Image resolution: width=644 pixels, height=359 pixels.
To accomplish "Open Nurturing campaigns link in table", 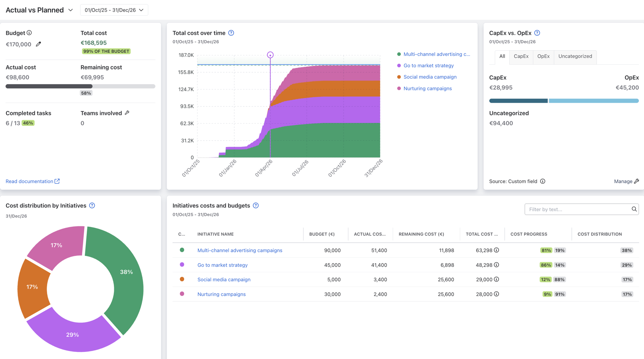I will [x=221, y=294].
